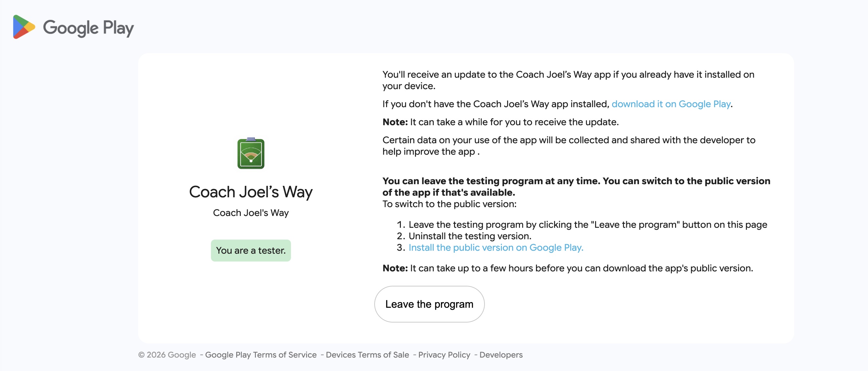Click the large Coach Joel's Way app title
Image resolution: width=868 pixels, height=371 pixels.
(x=251, y=192)
